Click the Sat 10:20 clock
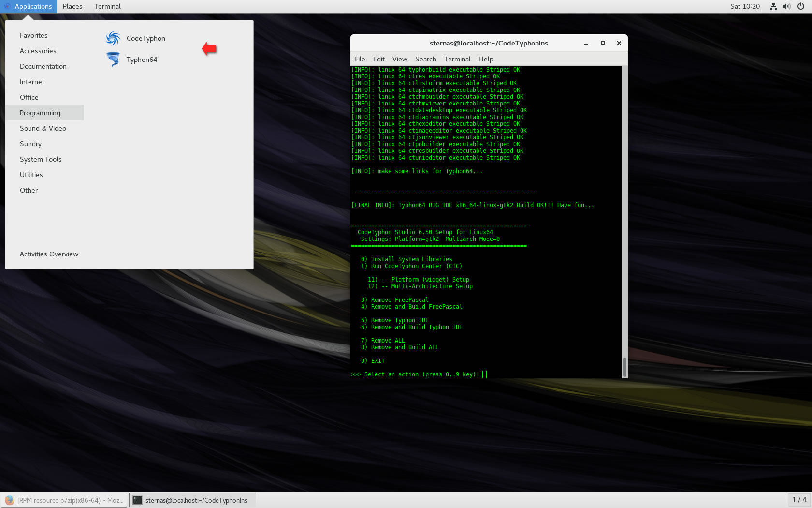The width and height of the screenshot is (812, 508). click(x=745, y=6)
